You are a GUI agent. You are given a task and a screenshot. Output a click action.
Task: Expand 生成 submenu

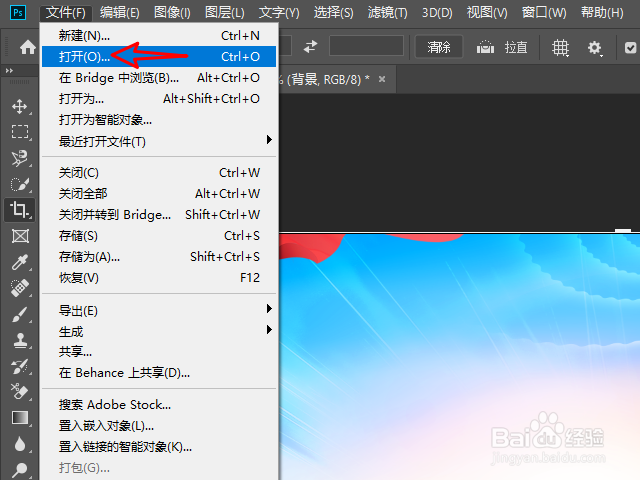(159, 331)
